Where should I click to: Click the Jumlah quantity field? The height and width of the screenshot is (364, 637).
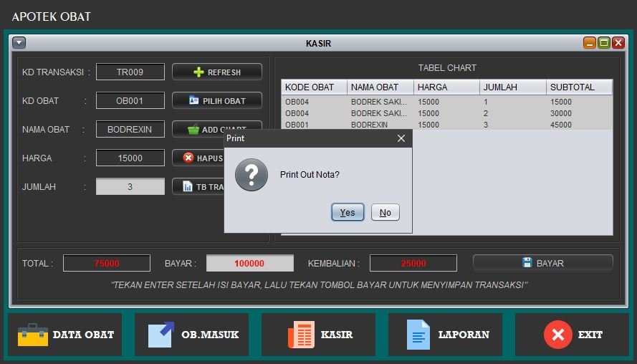(130, 187)
